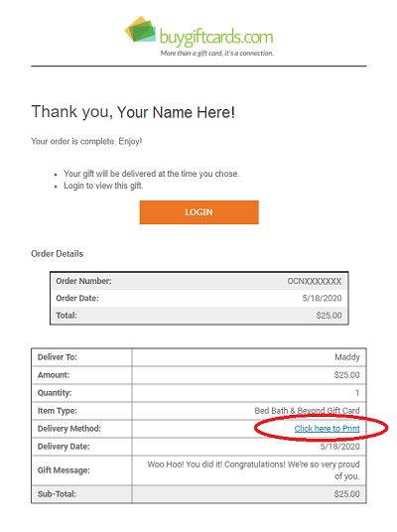
Task: Click the Delivery Method label
Action: click(x=69, y=429)
